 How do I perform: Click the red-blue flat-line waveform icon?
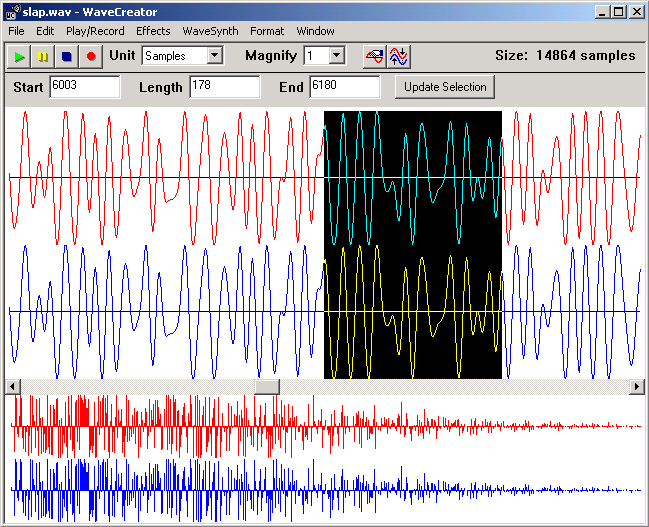[374, 57]
